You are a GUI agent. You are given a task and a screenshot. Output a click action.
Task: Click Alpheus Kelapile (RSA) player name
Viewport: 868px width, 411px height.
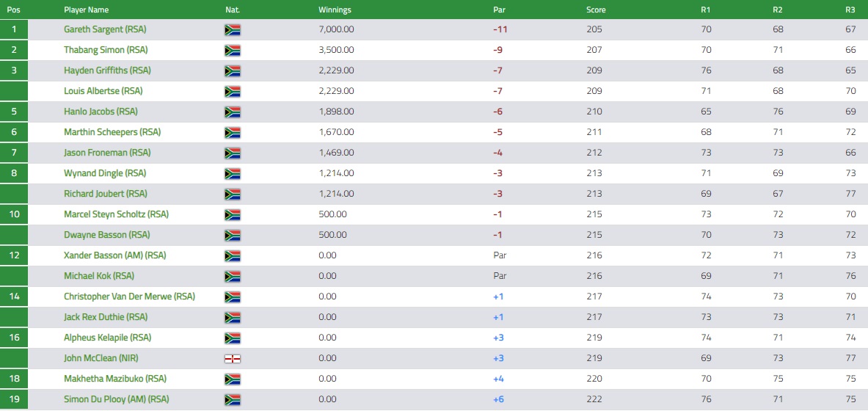pos(107,338)
